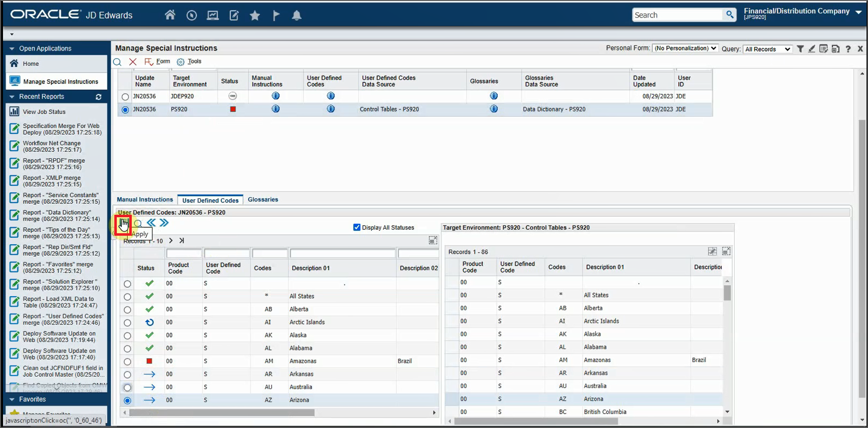Viewport: 868px width, 428px height.
Task: Select the Amazonas row radio button
Action: pos(127,362)
